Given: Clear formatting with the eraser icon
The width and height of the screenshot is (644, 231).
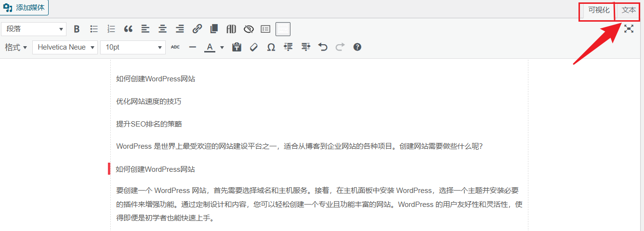Looking at the screenshot, I should coord(254,47).
